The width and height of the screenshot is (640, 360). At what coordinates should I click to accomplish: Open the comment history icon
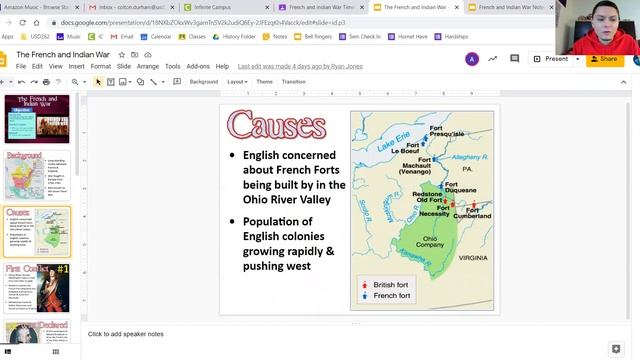pyautogui.click(x=515, y=59)
